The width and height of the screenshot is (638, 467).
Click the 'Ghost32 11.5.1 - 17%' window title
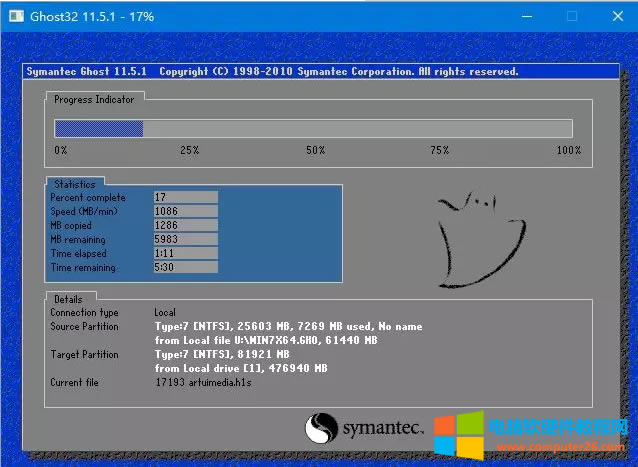tap(92, 16)
